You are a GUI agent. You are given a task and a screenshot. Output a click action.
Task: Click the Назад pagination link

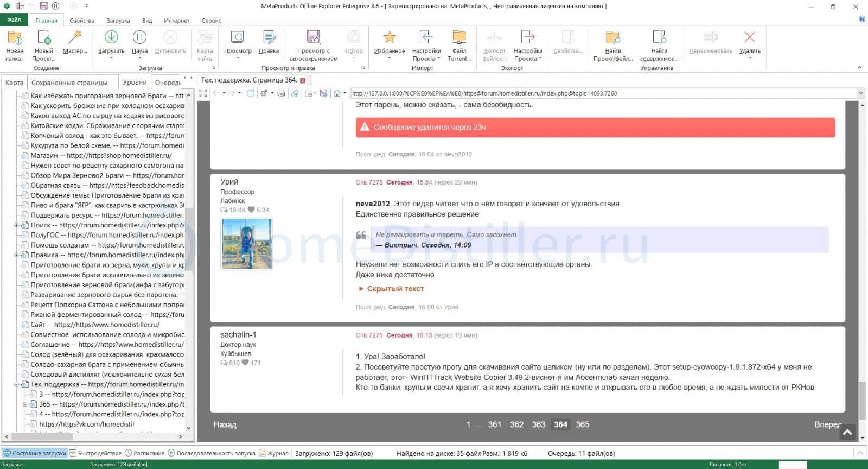pos(225,424)
